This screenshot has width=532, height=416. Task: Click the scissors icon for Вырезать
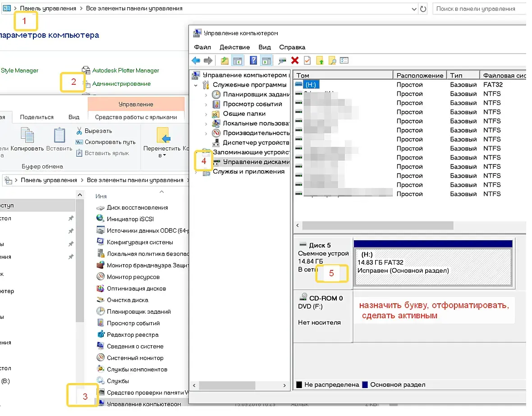[79, 131]
